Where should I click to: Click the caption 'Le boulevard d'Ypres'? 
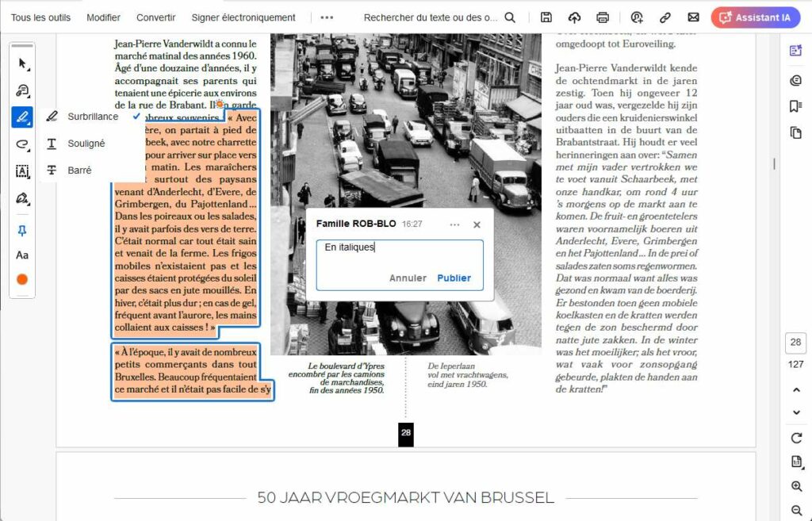347,366
